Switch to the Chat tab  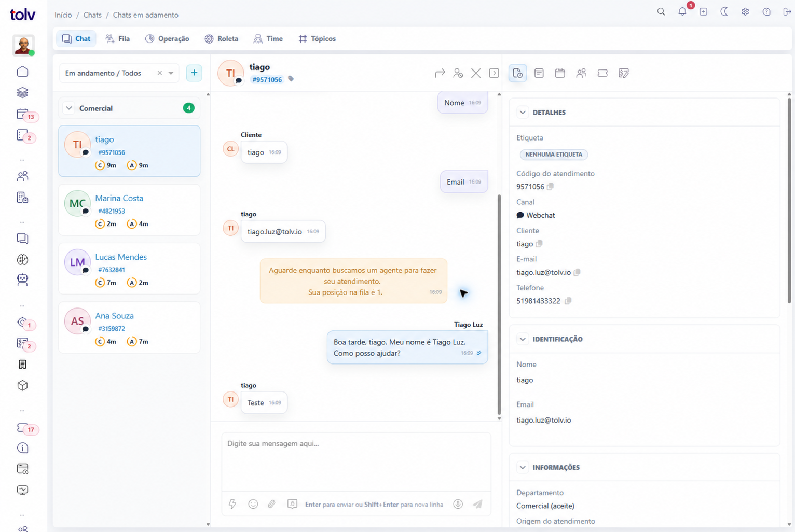(x=76, y=38)
